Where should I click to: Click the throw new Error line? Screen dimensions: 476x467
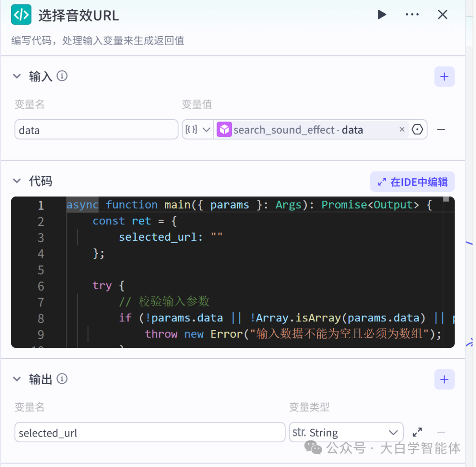pos(293,334)
